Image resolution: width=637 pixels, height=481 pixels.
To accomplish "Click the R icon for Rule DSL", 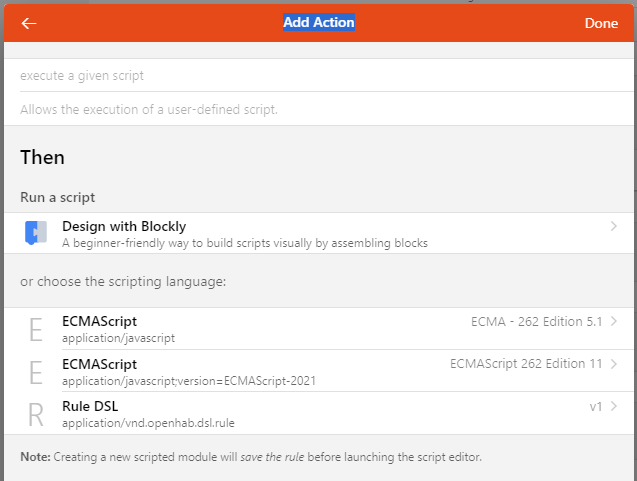I will pos(36,414).
